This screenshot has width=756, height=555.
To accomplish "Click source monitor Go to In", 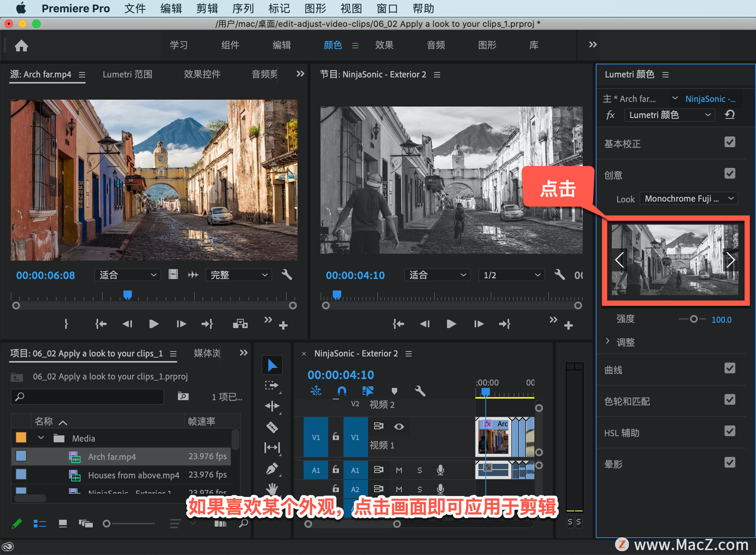I will tap(101, 324).
